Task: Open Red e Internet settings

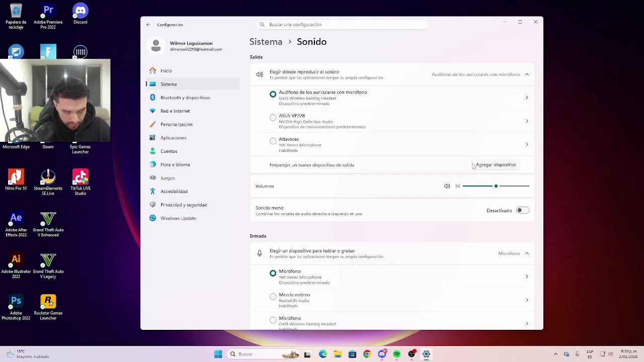Action: click(193, 111)
